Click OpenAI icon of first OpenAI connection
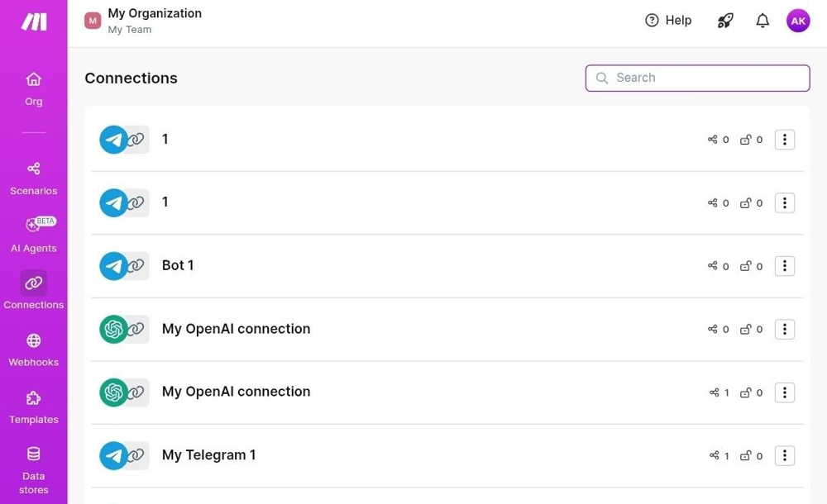Screen dimensions: 827x504 (114, 329)
